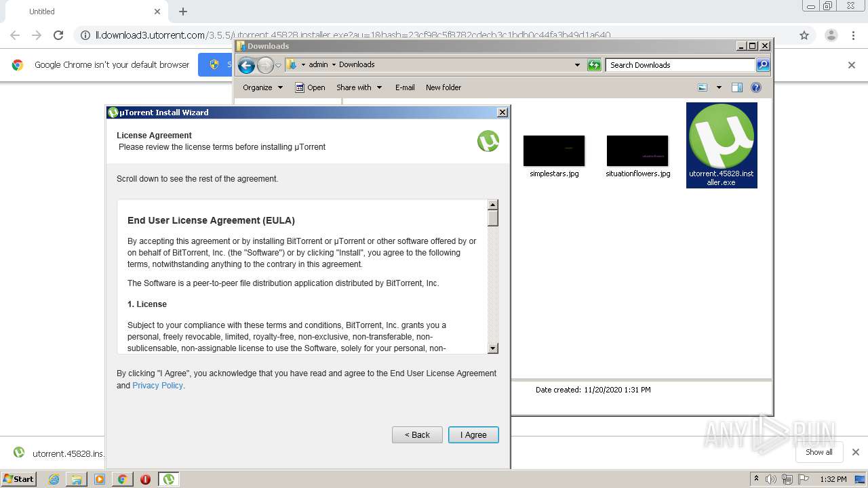Switch to µTorrent installer taskbar button
The width and height of the screenshot is (868, 488).
168,479
